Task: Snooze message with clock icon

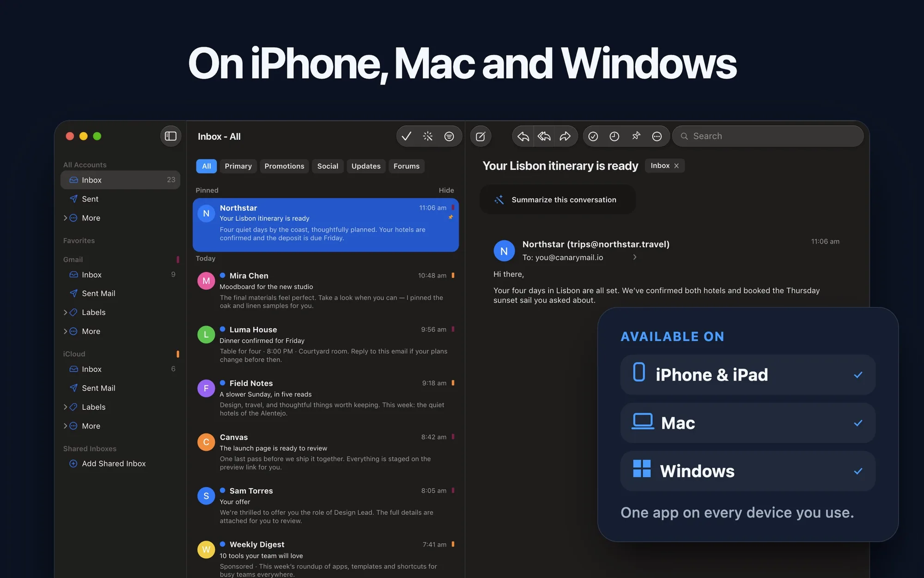Action: pos(614,136)
